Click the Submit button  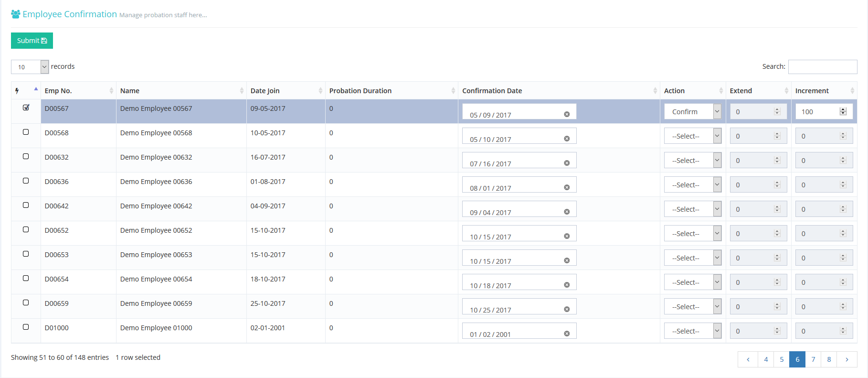[x=32, y=41]
